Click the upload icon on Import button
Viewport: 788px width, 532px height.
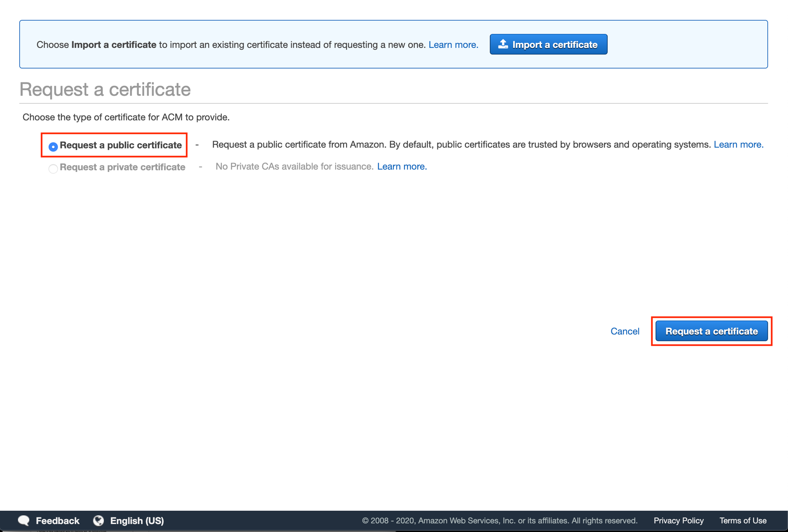click(503, 44)
